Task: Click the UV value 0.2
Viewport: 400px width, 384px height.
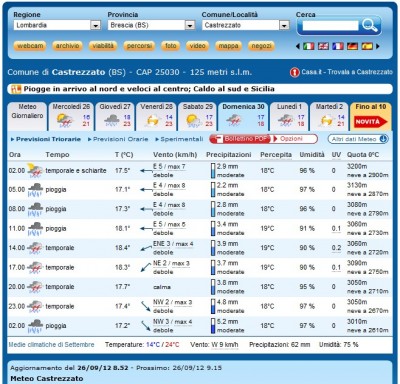Action: [x=336, y=248]
